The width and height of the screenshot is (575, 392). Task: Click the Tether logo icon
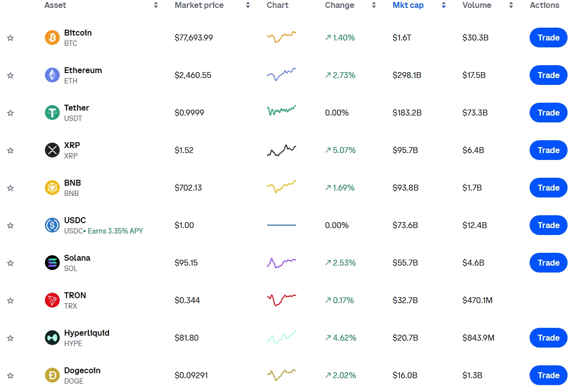click(x=52, y=113)
